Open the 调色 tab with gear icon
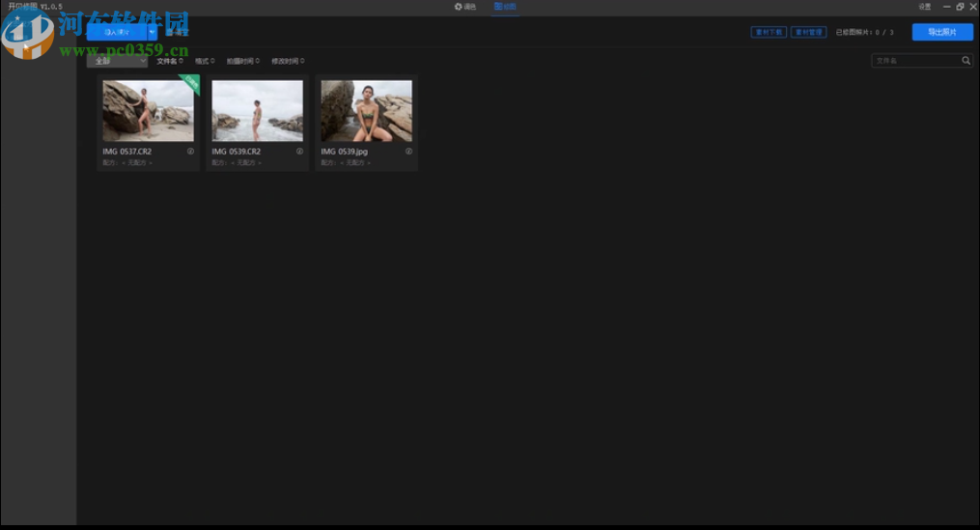 point(465,7)
